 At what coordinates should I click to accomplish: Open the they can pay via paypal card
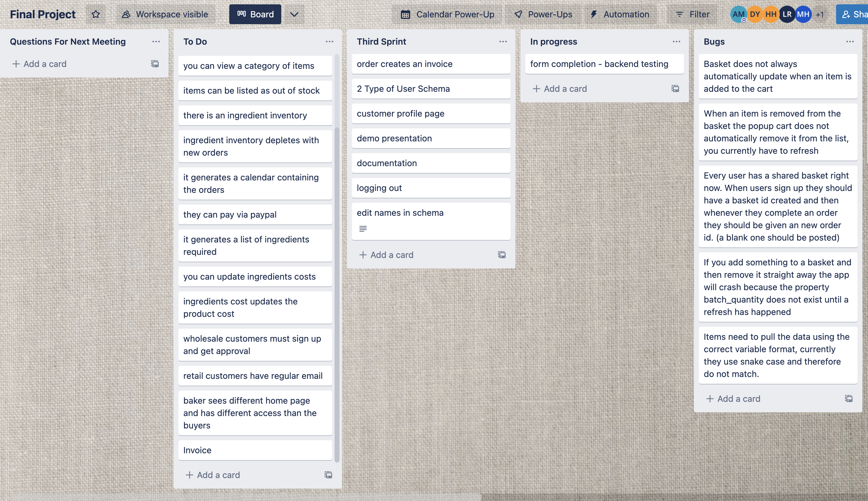255,215
